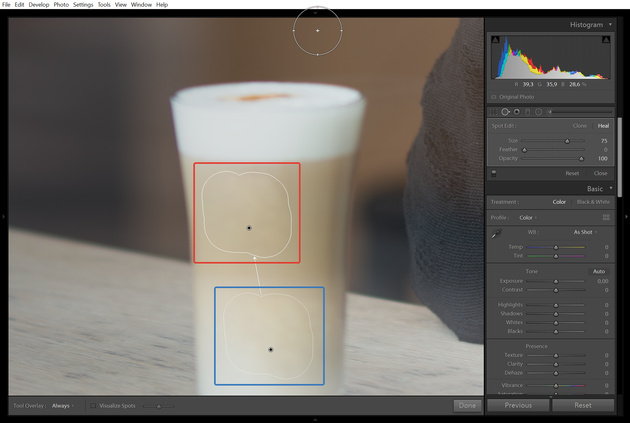Image resolution: width=630 pixels, height=423 pixels.
Task: Click the Clarity slider handle
Action: tap(556, 364)
